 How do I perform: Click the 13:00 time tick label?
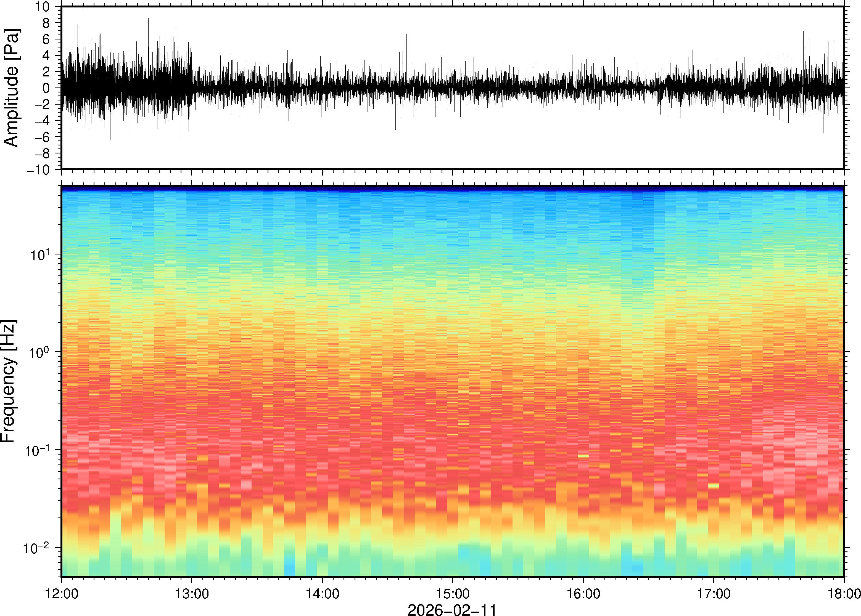(192, 594)
